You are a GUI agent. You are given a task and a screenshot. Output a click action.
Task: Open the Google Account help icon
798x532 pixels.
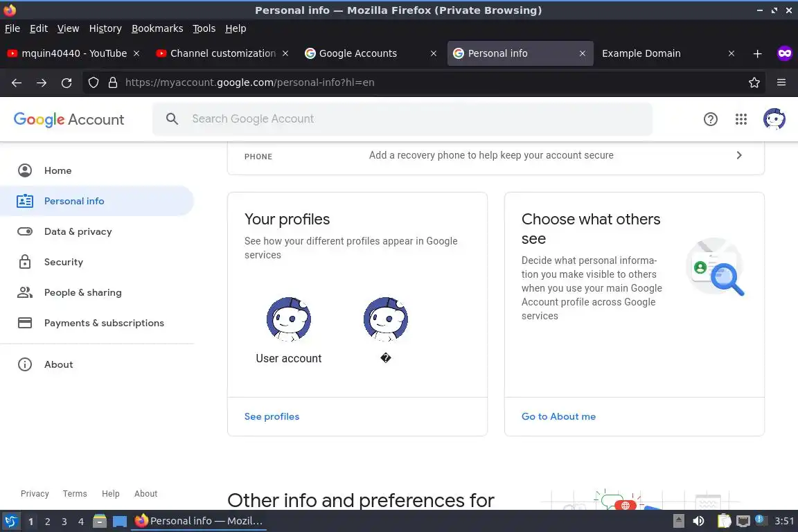pyautogui.click(x=711, y=119)
